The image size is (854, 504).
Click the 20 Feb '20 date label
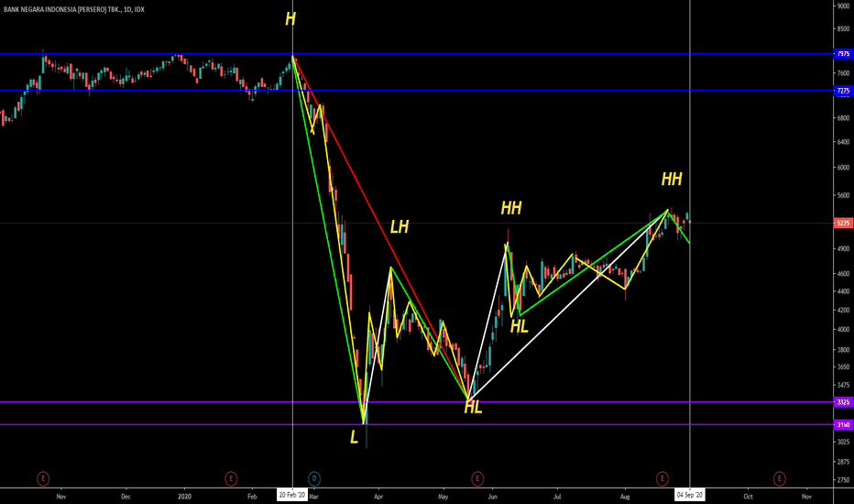coord(292,495)
